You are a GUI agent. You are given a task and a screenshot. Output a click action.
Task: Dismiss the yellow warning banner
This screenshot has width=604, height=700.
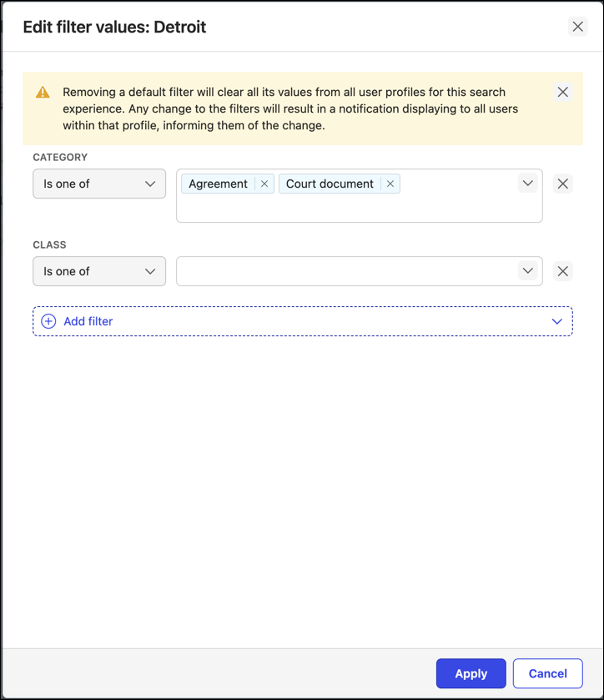pyautogui.click(x=563, y=92)
